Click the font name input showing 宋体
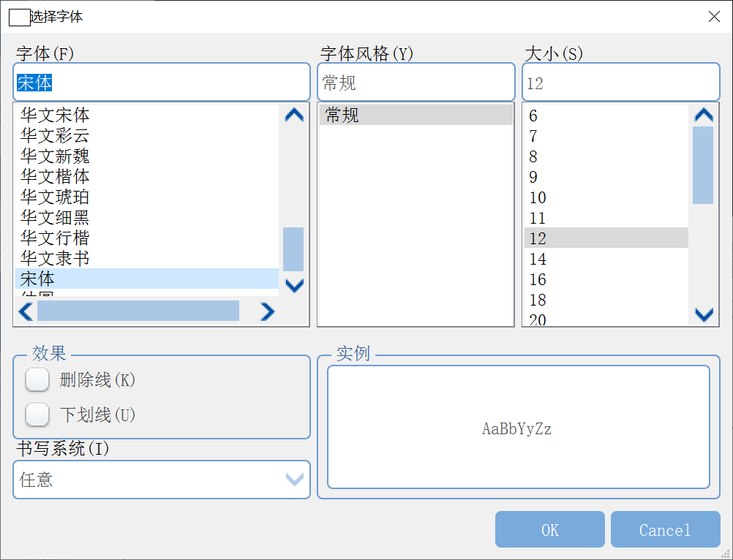 point(161,82)
